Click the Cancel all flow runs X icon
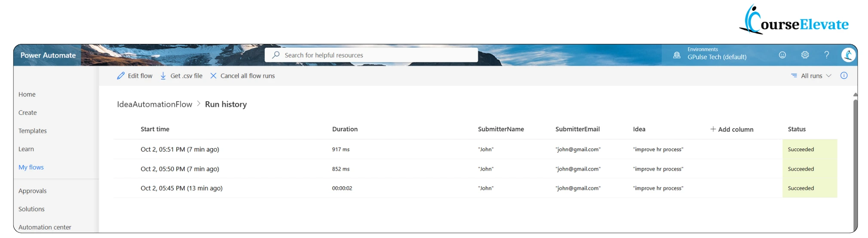Viewport: 868px width, 238px height. pyautogui.click(x=213, y=76)
